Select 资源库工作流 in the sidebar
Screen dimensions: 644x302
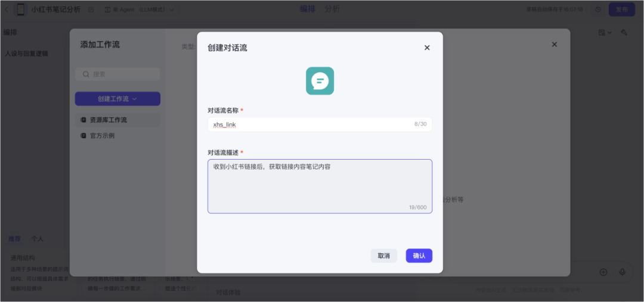(117, 120)
